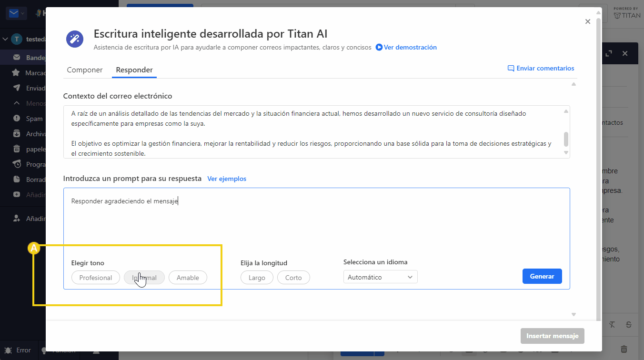The height and width of the screenshot is (360, 644).
Task: Click the 'Contexto del correo electrónico' heading
Action: pyautogui.click(x=118, y=96)
